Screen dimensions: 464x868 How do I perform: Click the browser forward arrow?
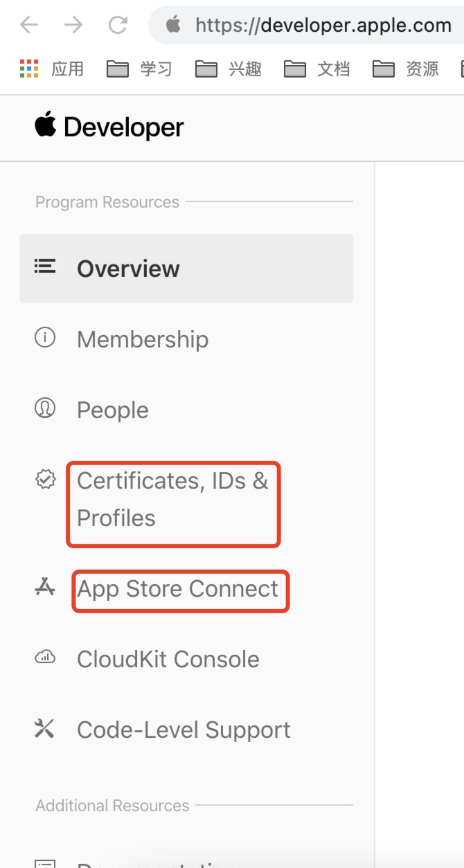coord(73,26)
